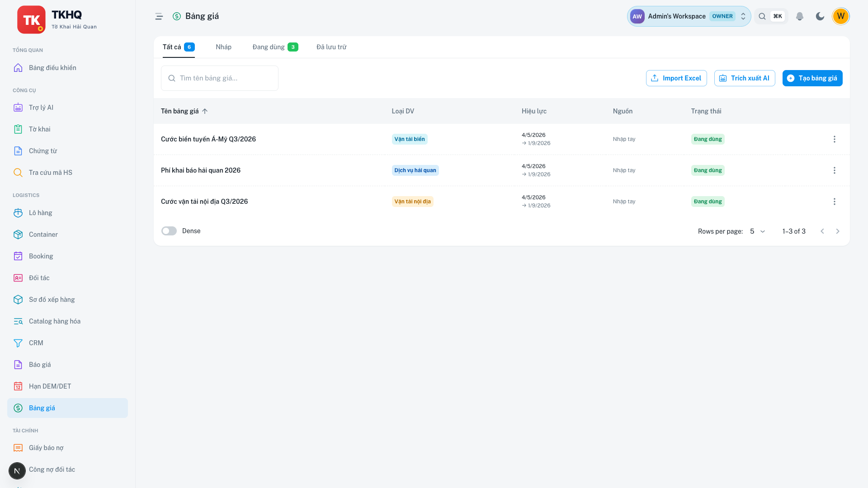Open actions menu for Cước vận tải nội địa
The width and height of the screenshot is (868, 488).
point(834,202)
